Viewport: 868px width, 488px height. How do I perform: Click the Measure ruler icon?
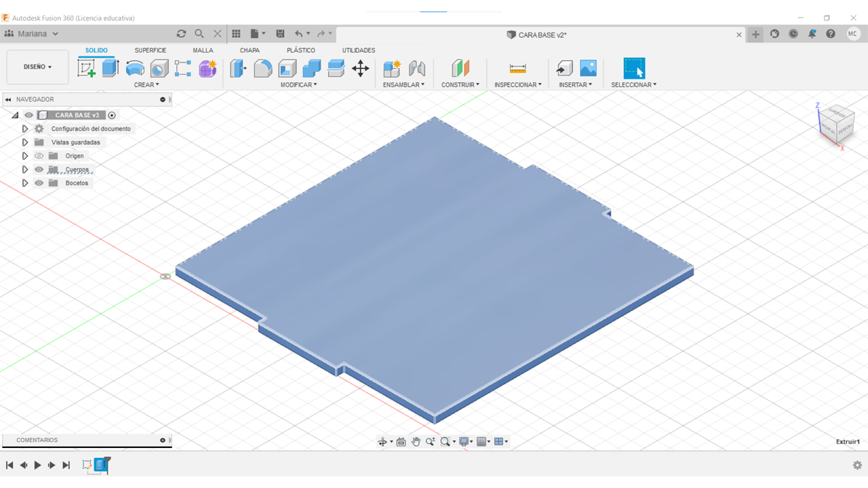517,68
